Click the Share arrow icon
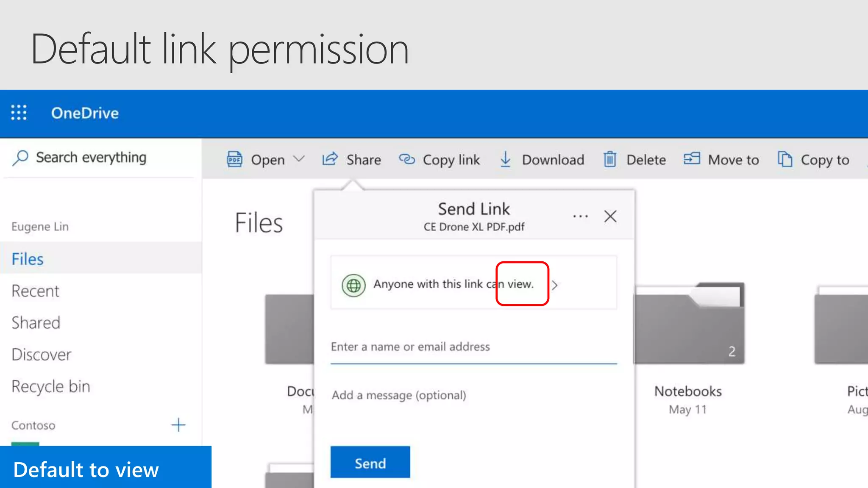This screenshot has height=488, width=868. click(330, 159)
